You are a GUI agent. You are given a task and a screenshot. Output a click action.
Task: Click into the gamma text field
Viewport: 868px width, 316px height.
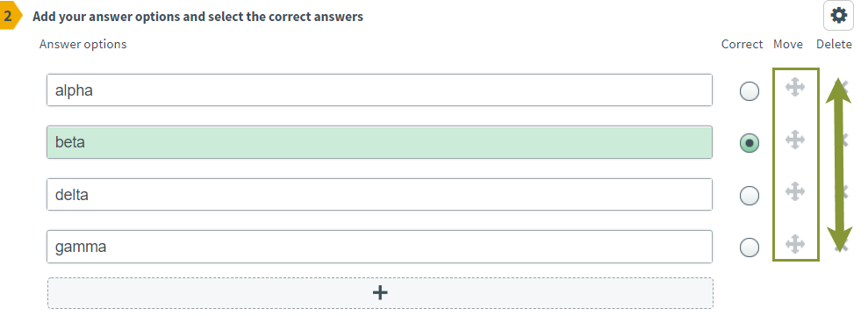(379, 247)
